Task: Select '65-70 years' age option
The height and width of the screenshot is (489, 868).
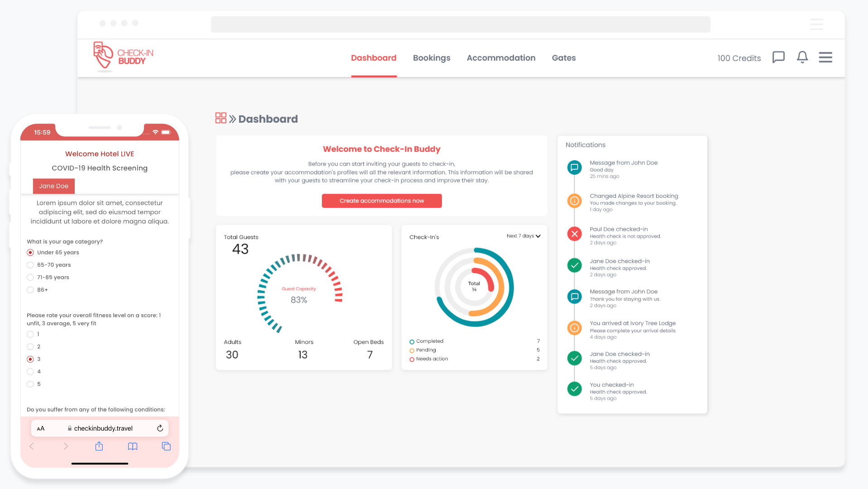Action: [30, 265]
